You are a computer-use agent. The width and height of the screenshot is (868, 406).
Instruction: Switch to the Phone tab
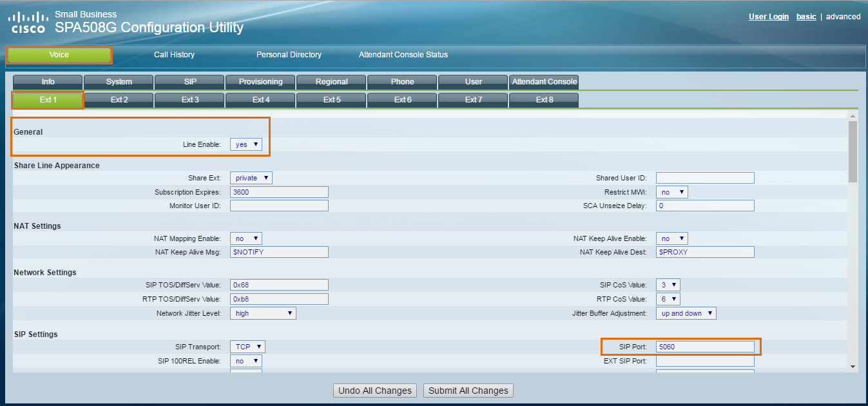(x=402, y=82)
